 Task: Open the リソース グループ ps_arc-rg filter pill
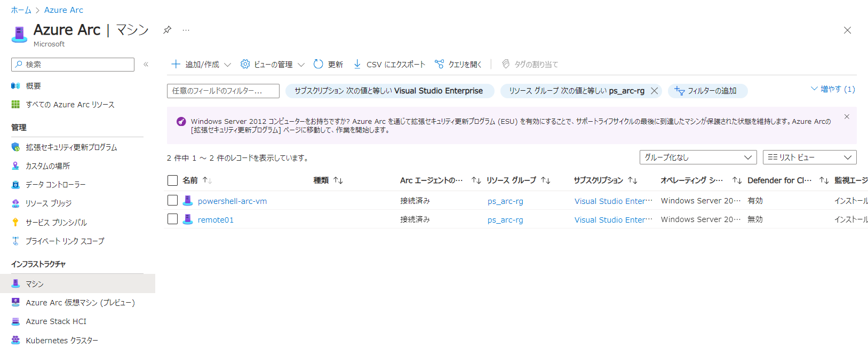click(576, 91)
